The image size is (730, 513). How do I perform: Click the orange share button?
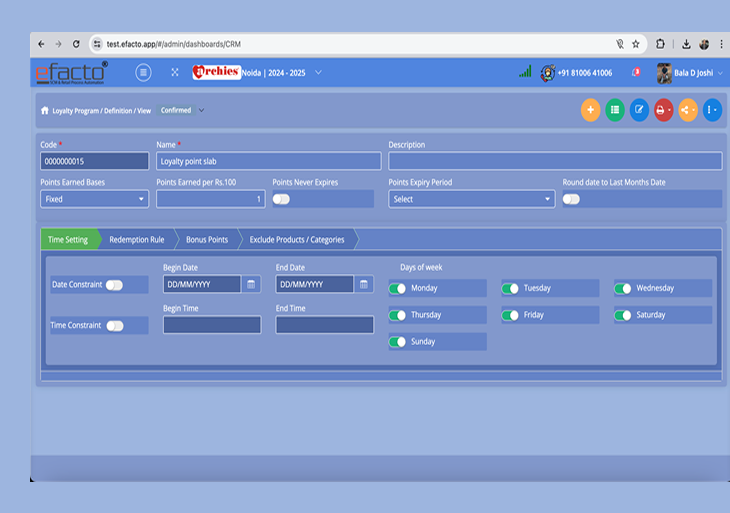(x=688, y=110)
